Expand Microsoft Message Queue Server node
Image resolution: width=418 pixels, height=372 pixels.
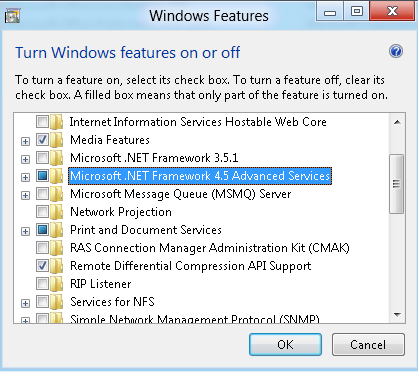[x=25, y=195]
